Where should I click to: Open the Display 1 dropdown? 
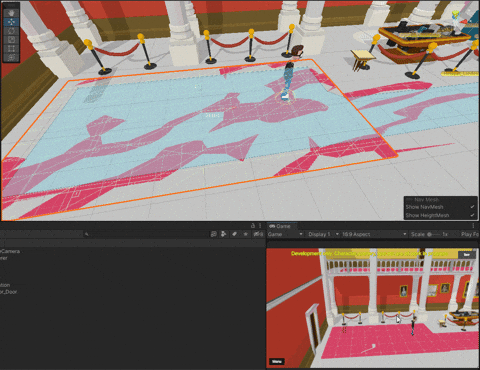tap(323, 234)
